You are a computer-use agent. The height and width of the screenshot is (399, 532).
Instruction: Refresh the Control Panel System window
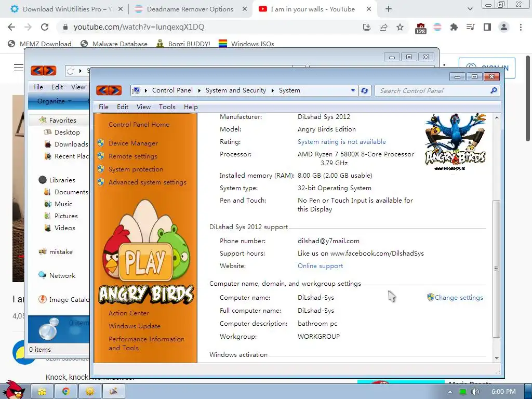coord(365,90)
